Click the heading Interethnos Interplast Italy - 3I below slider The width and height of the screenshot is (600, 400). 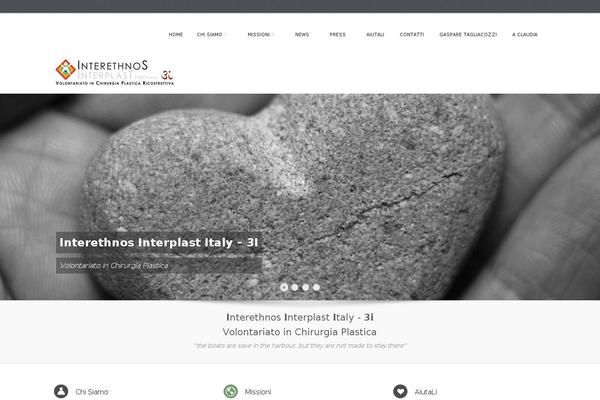point(300,317)
